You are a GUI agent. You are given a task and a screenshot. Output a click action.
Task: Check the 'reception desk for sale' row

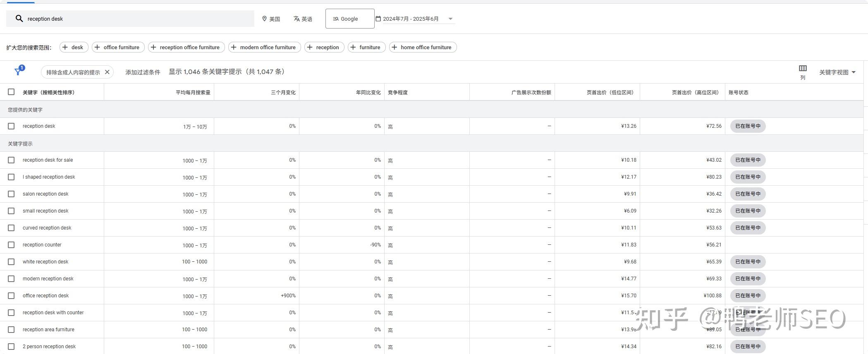[11, 160]
